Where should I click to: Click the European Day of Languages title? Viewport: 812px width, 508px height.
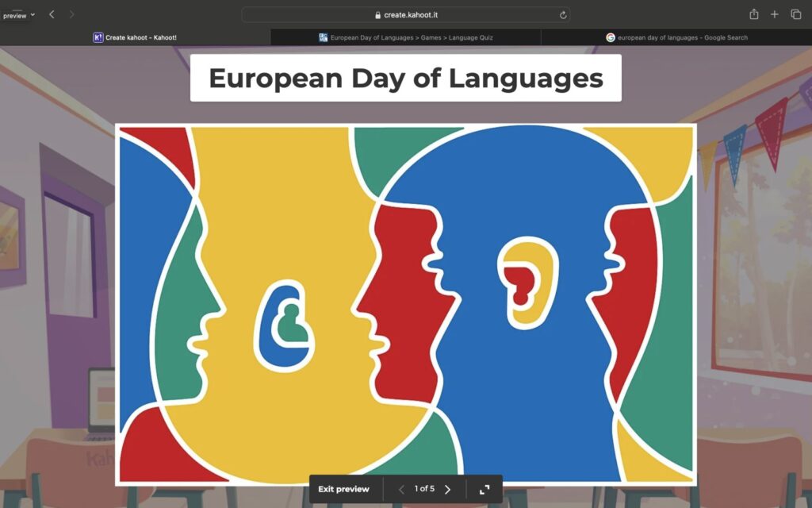coord(405,79)
